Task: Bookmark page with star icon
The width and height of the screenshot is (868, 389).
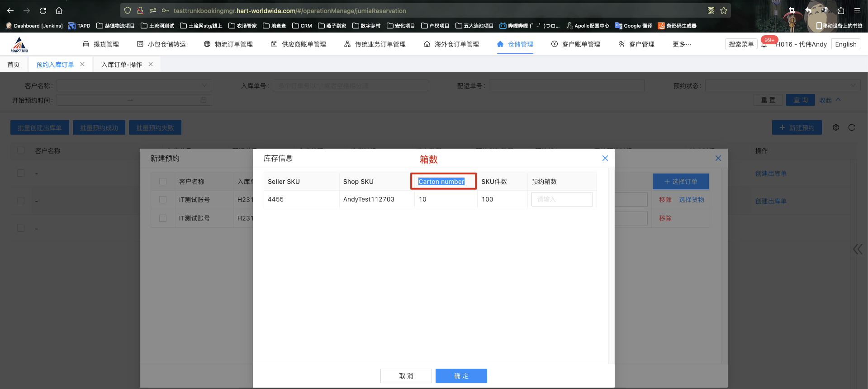Action: point(724,10)
